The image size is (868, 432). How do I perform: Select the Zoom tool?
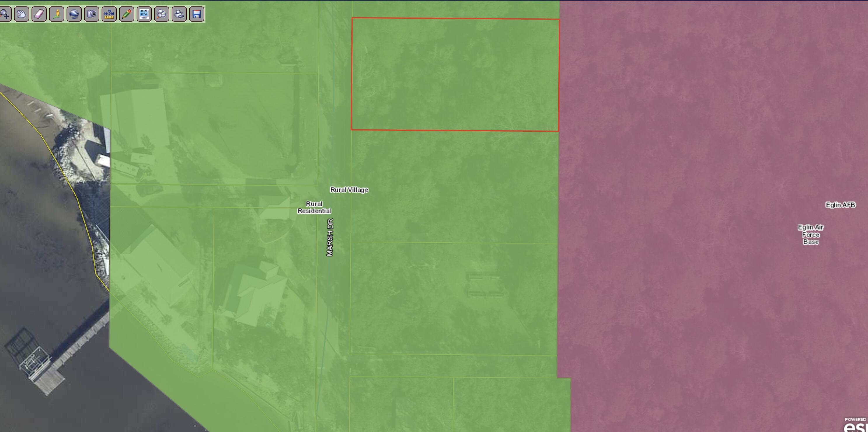coord(5,14)
